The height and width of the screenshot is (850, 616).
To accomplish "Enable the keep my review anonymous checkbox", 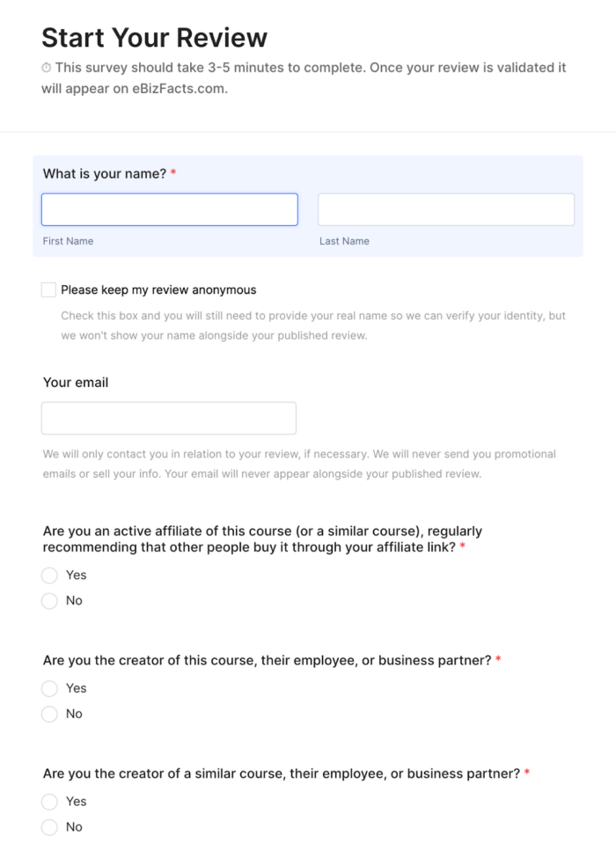I will click(x=48, y=289).
